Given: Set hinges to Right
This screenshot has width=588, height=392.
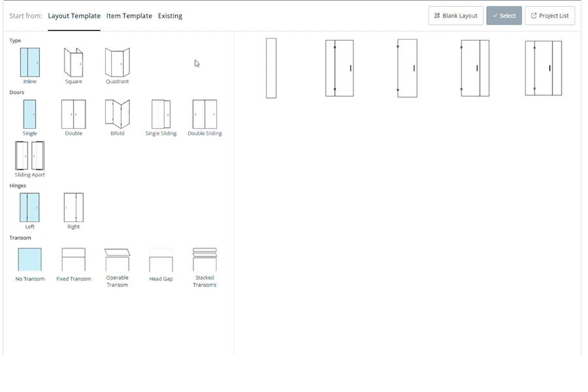Looking at the screenshot, I should [x=73, y=208].
